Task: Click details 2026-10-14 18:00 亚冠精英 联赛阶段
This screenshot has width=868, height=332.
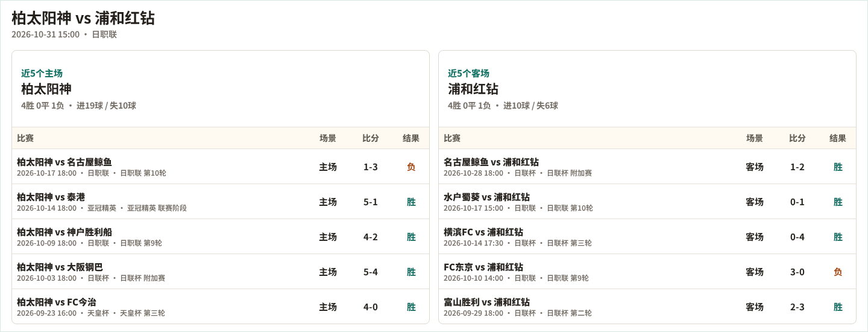Action: (x=102, y=208)
